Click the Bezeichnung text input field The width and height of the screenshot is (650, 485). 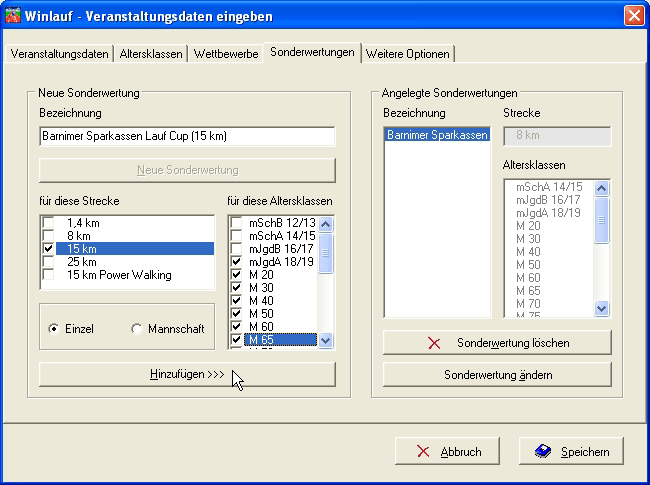point(187,136)
